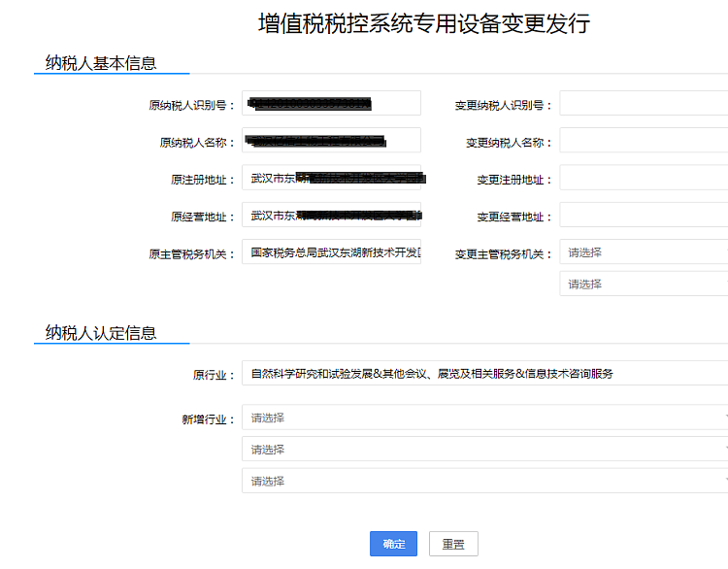Open the last 新增行业 dropdown
Image resolution: width=728 pixels, height=569 pixels.
[484, 481]
